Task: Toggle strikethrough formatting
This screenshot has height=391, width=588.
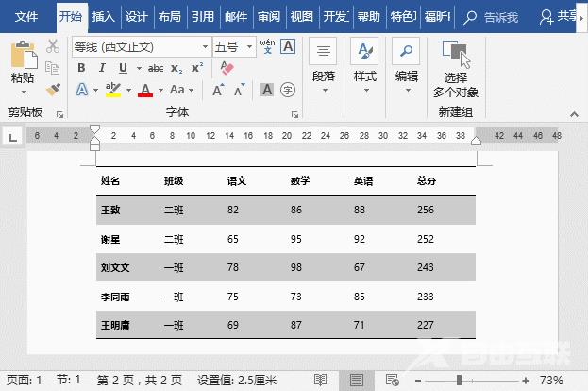Action: (155, 68)
